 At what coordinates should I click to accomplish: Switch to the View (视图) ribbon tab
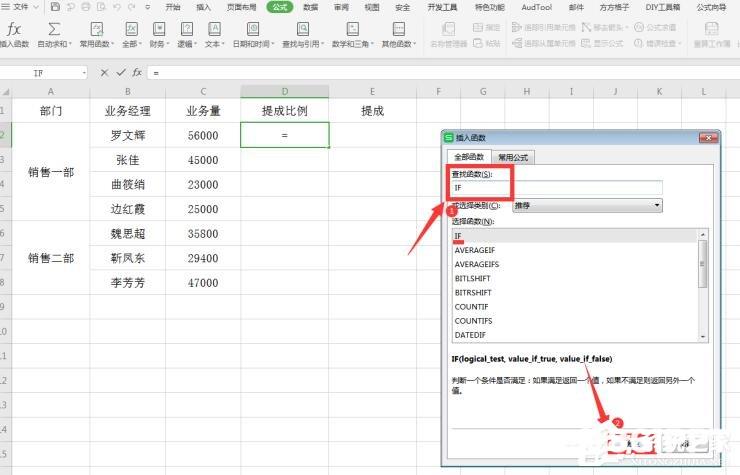[x=372, y=7]
